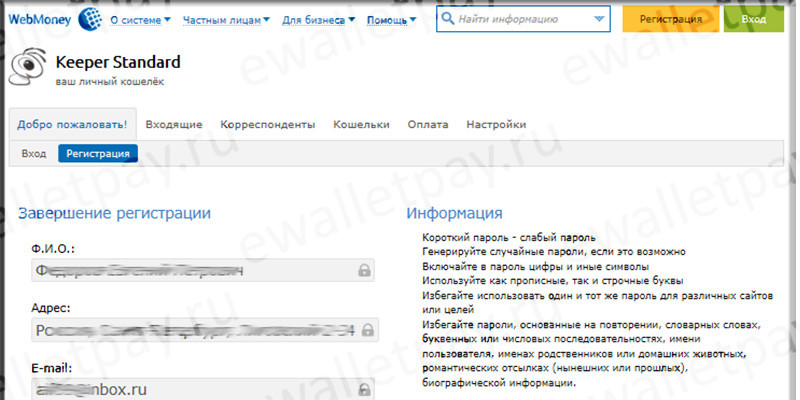Viewport: 800px width, 400px height.
Task: Click the green Вход button
Action: click(x=754, y=19)
